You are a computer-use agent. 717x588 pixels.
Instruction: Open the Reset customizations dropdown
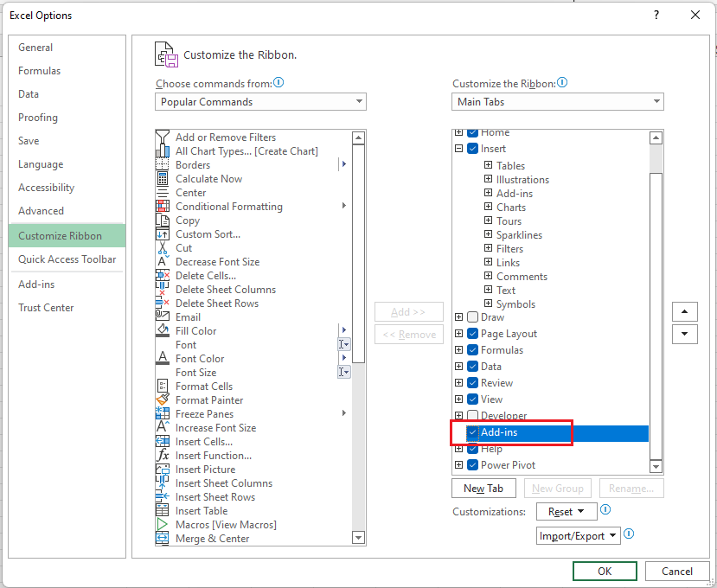tap(567, 511)
